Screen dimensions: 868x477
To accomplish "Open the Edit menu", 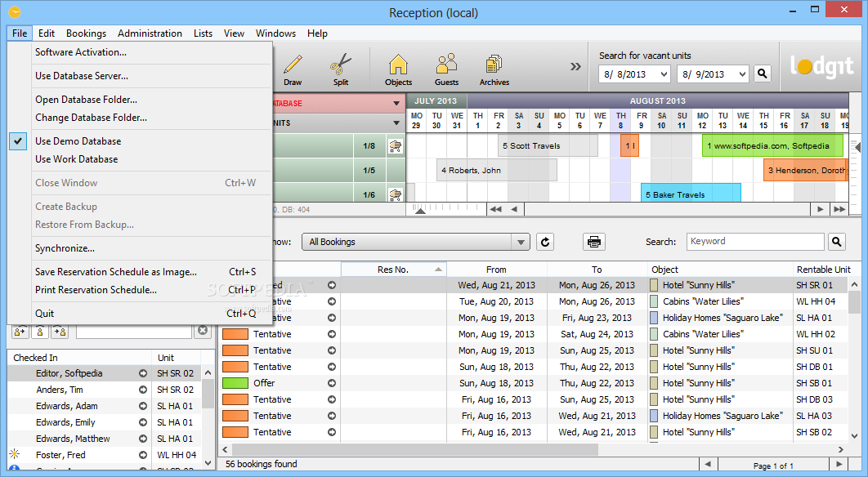I will (x=47, y=33).
